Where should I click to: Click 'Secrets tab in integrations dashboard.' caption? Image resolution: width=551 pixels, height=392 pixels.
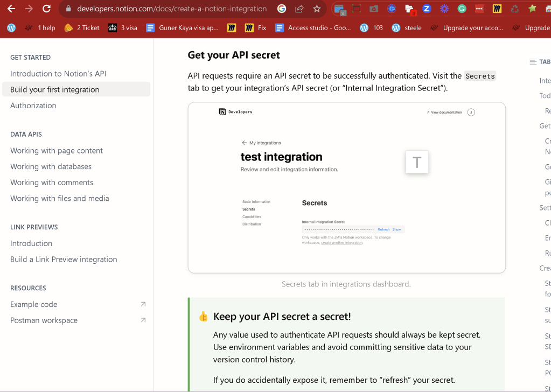click(346, 284)
